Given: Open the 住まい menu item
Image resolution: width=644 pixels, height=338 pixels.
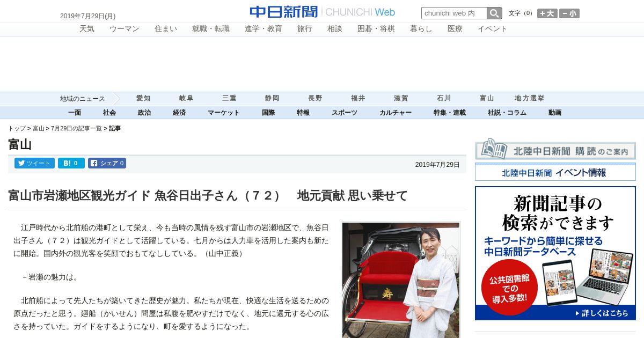Looking at the screenshot, I should [166, 29].
